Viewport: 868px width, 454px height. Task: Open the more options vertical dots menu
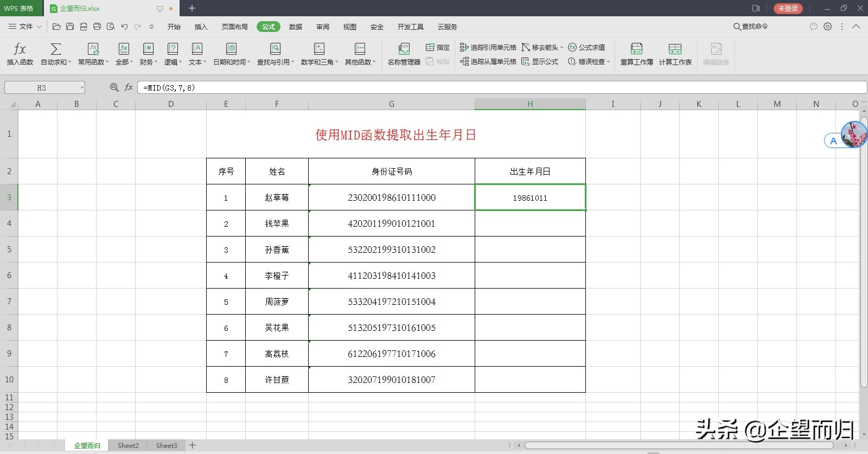tap(842, 26)
